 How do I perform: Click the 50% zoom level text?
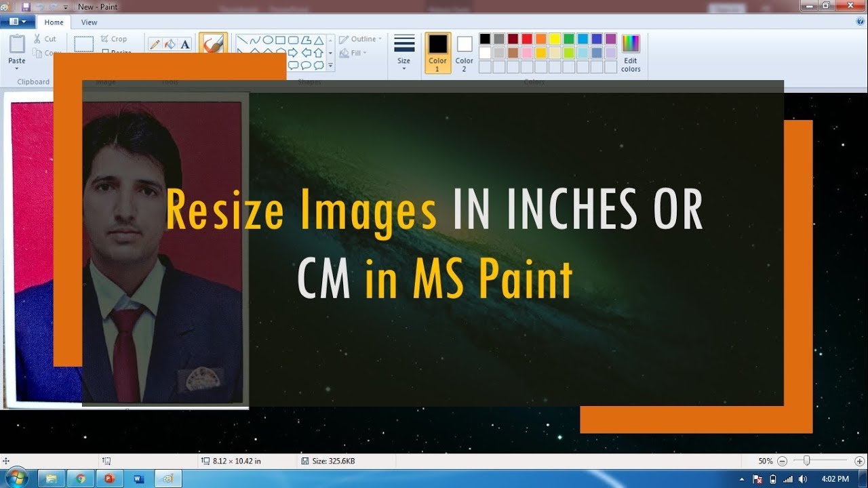[766, 461]
